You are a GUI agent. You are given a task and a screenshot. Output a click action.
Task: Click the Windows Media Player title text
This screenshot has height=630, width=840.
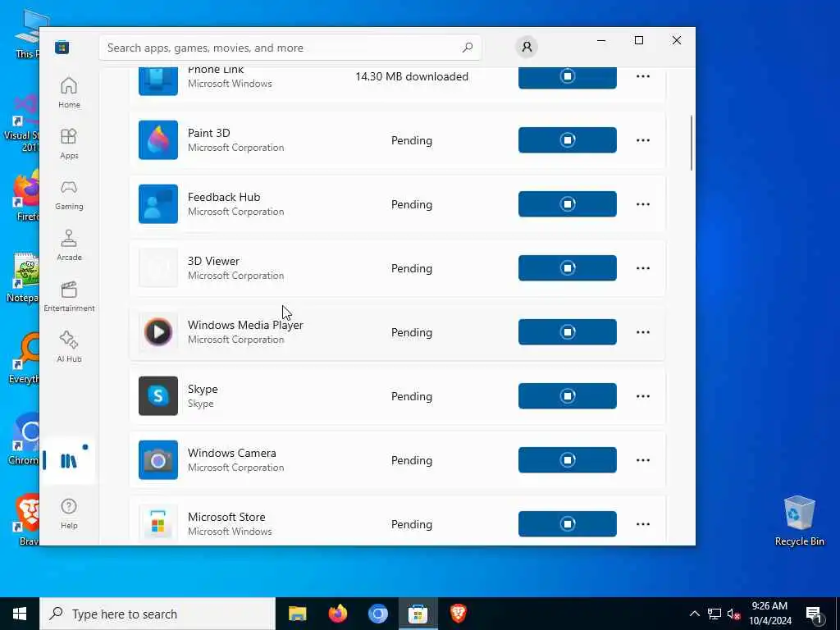[x=245, y=325]
